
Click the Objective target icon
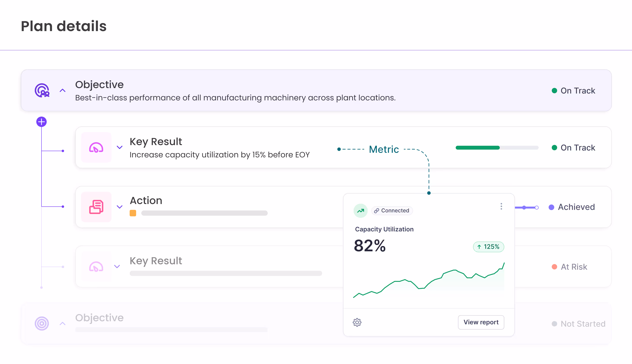point(42,90)
